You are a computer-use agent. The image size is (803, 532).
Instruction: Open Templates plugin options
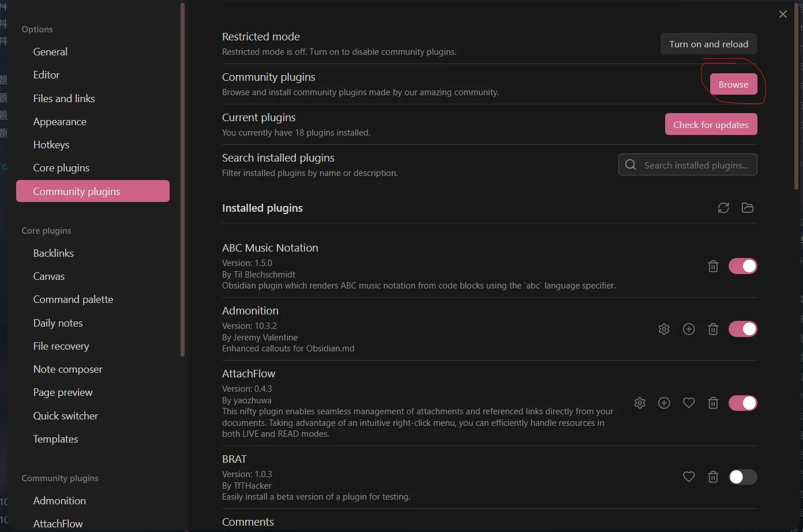pyautogui.click(x=93, y=439)
